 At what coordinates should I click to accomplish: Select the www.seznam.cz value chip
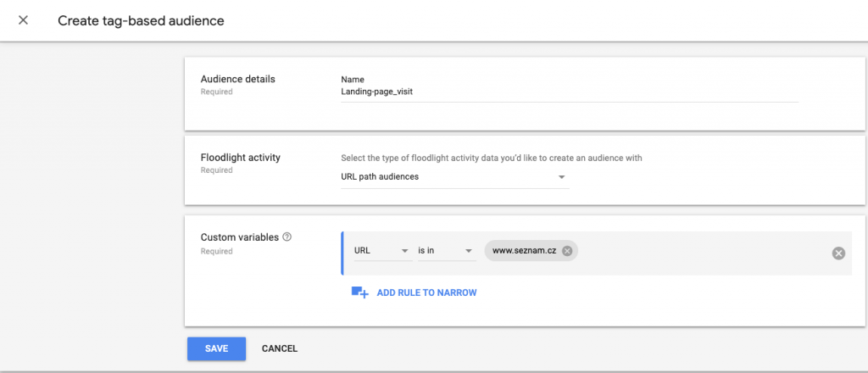(524, 251)
